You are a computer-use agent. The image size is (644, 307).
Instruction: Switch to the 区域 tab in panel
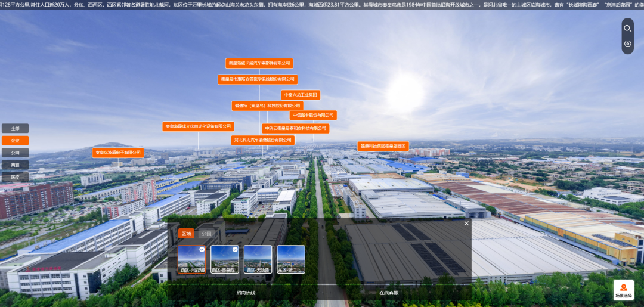click(x=186, y=234)
